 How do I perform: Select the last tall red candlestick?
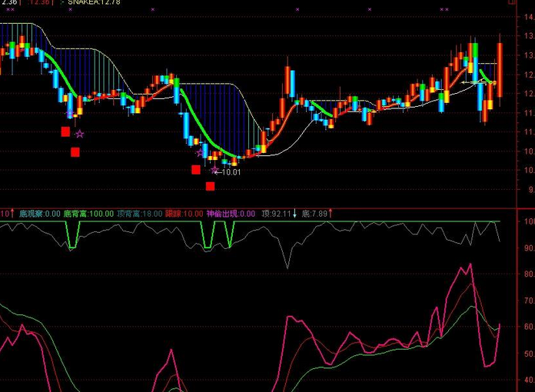point(500,70)
